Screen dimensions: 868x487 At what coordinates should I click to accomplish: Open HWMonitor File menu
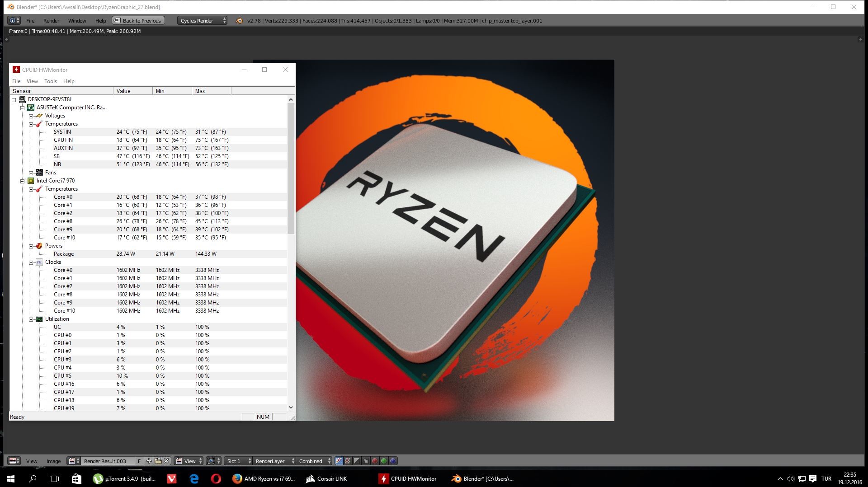click(x=16, y=81)
